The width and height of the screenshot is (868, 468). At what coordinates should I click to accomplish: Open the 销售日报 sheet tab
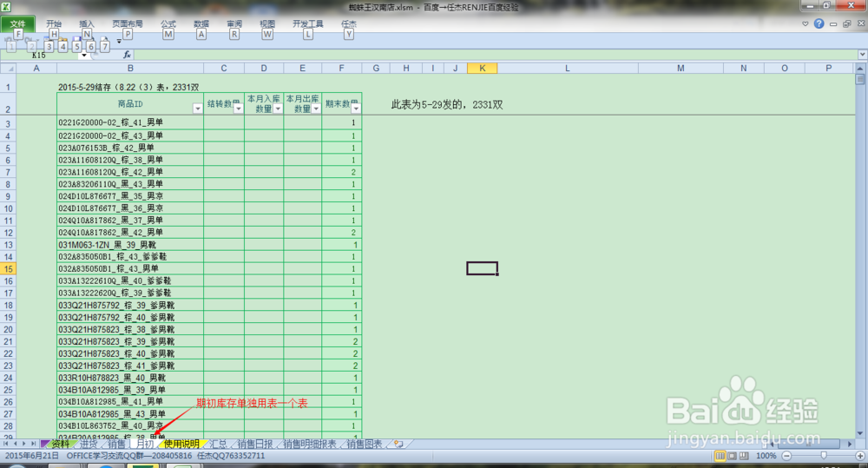click(254, 445)
